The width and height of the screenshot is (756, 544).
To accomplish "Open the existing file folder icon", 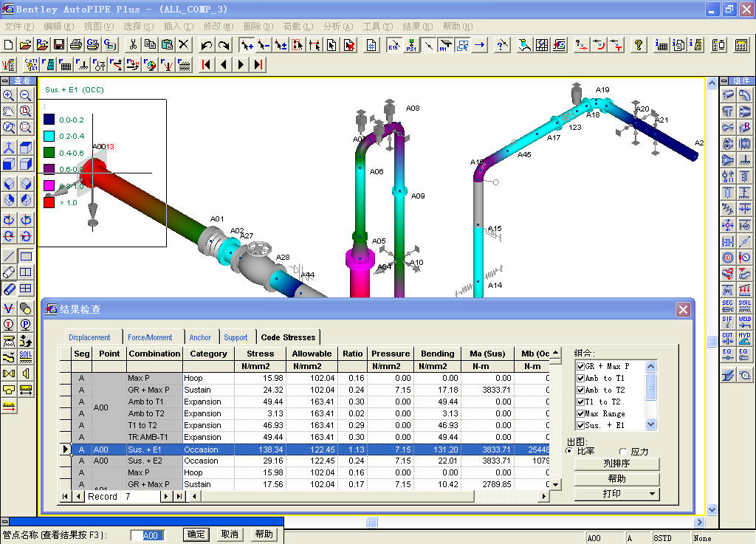I will (x=26, y=45).
